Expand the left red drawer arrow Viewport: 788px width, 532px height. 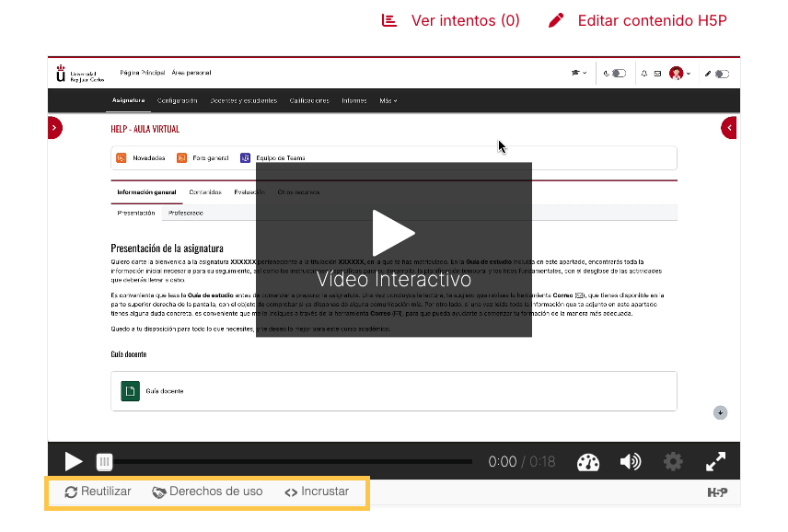pos(55,128)
